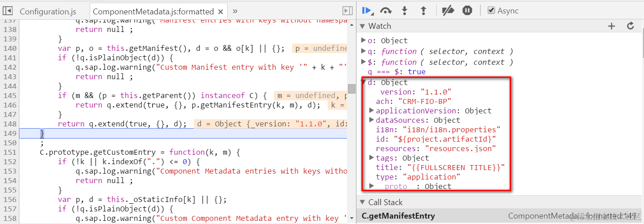644x224 pixels.
Task: Expand the __proto__ property
Action: pos(372,186)
